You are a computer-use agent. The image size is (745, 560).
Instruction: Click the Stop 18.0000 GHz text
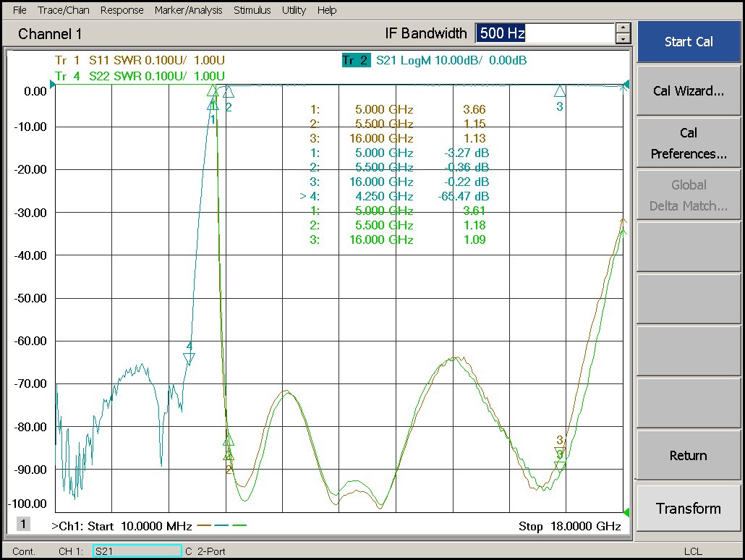(x=570, y=526)
